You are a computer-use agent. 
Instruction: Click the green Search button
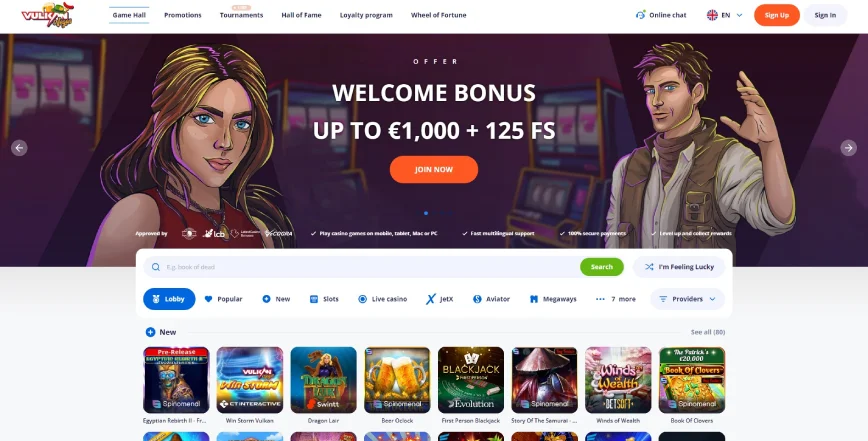pyautogui.click(x=602, y=267)
